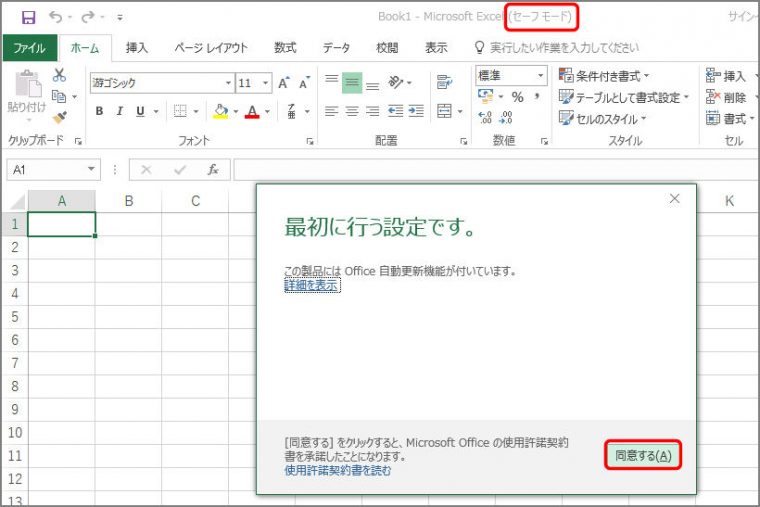Screen dimensions: 760x507
Task: Click the 挿入 cells button in the セル group
Action: pos(726,76)
